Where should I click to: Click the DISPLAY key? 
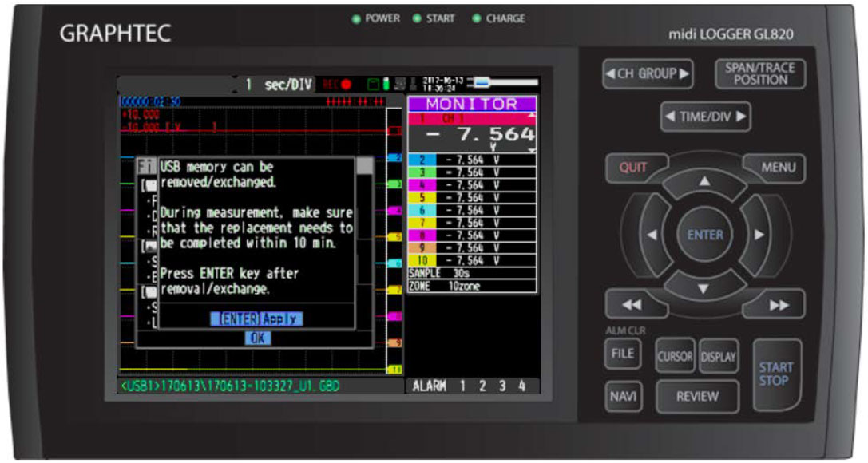tap(718, 357)
